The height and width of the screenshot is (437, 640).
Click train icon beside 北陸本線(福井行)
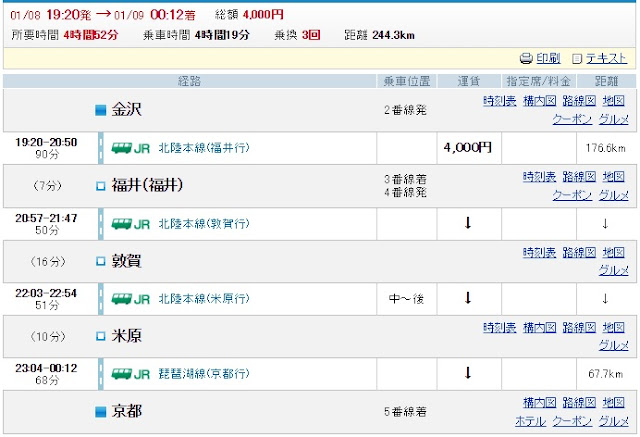pyautogui.click(x=122, y=148)
